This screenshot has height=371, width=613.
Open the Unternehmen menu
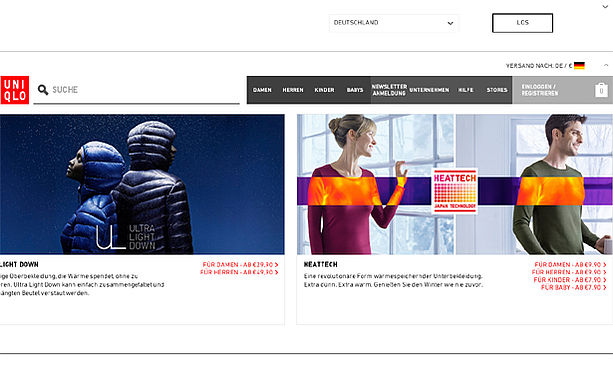point(429,90)
